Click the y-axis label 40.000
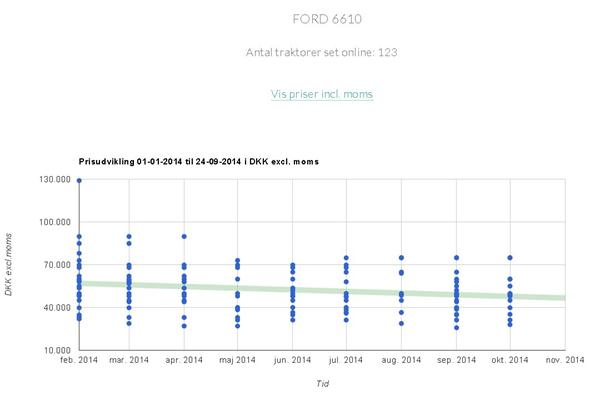 coord(57,308)
